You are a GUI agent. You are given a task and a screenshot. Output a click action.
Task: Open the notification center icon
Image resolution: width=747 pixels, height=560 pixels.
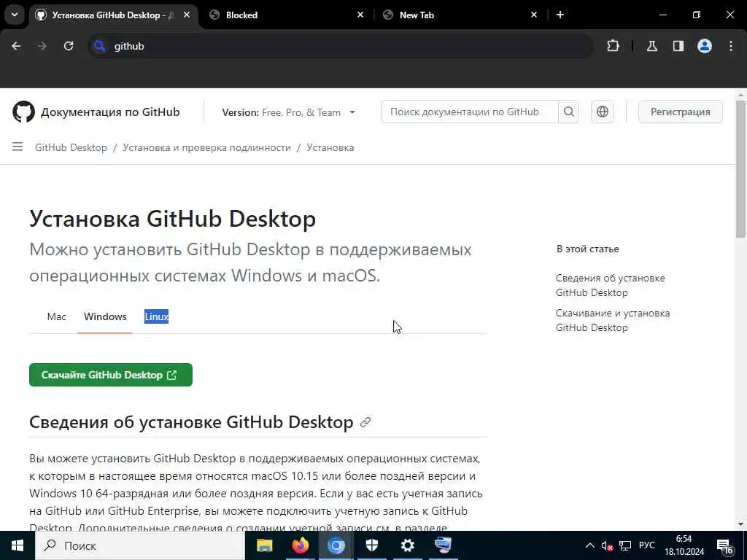tap(725, 546)
